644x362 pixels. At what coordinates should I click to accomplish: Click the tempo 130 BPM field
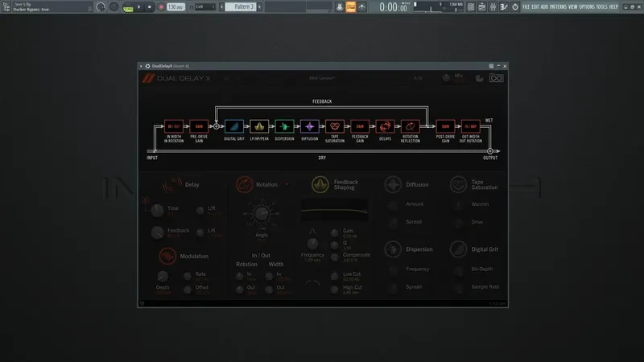coord(175,7)
